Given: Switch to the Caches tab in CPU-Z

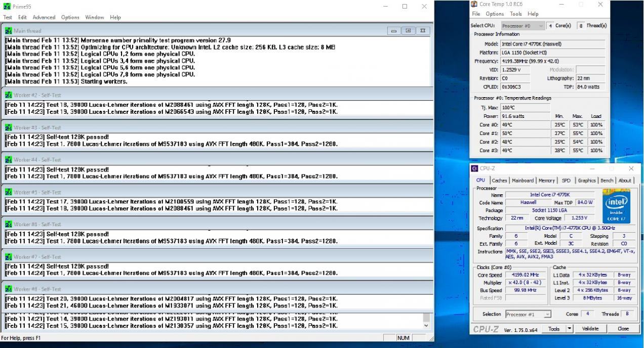Looking at the screenshot, I should click(499, 181).
